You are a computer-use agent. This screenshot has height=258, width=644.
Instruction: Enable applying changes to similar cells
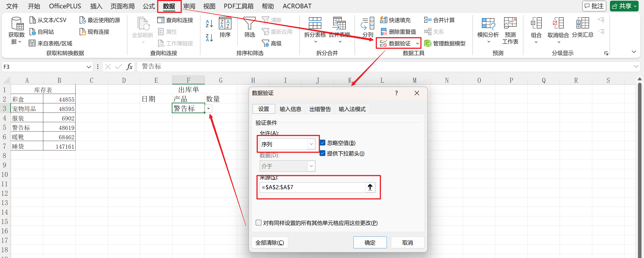click(258, 223)
